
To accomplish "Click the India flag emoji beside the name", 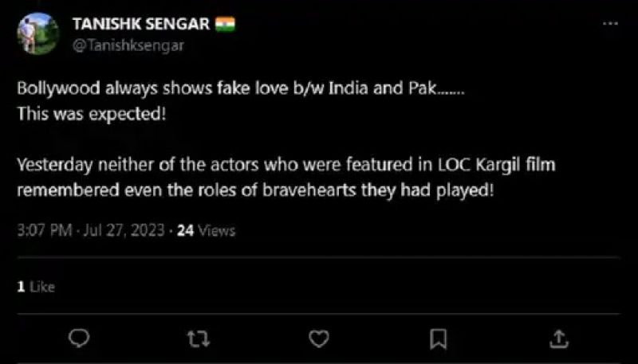I will [226, 24].
